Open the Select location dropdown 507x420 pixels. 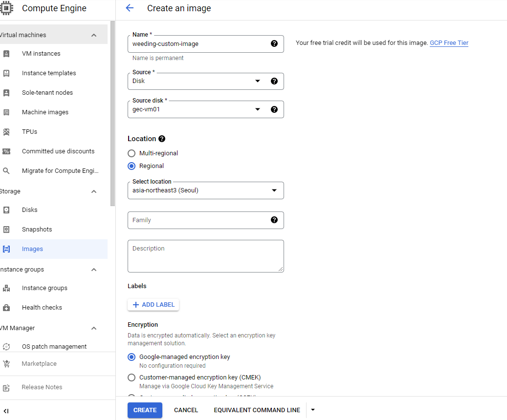coord(206,190)
